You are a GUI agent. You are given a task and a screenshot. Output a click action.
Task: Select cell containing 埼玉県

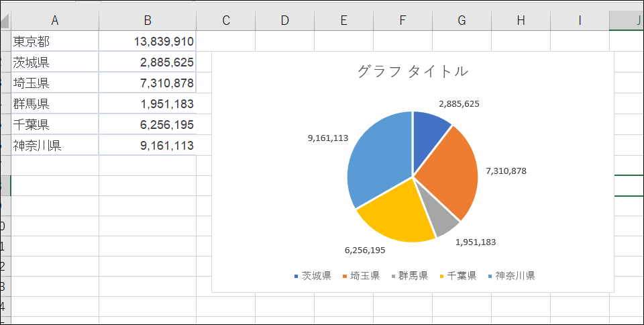click(x=54, y=83)
